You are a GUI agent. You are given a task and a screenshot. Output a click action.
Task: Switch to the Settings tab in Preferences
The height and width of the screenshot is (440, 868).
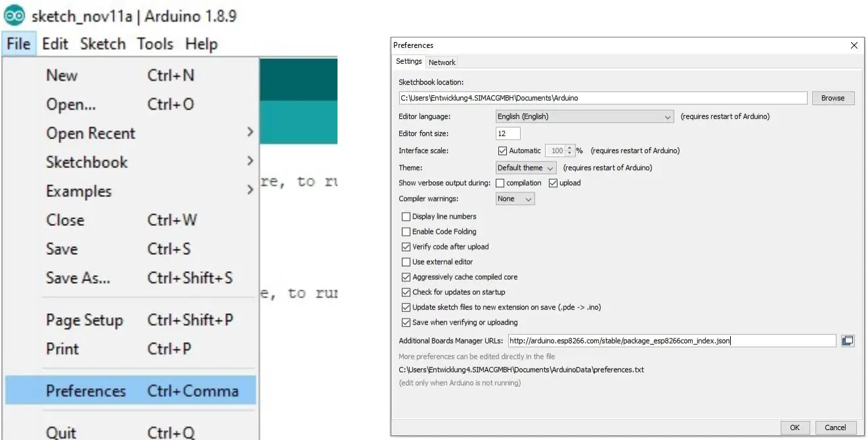[x=408, y=62]
